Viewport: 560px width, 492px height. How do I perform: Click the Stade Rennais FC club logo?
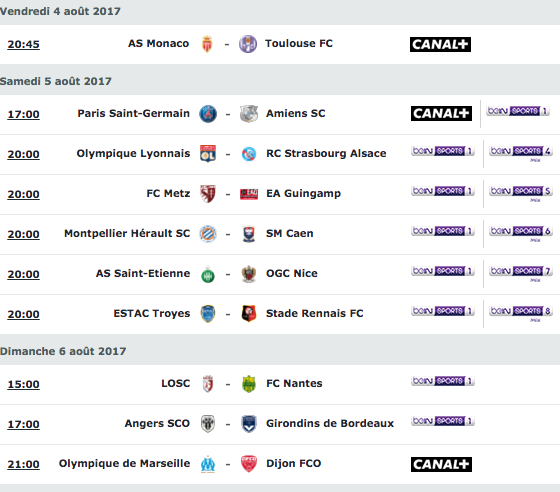pyautogui.click(x=249, y=314)
